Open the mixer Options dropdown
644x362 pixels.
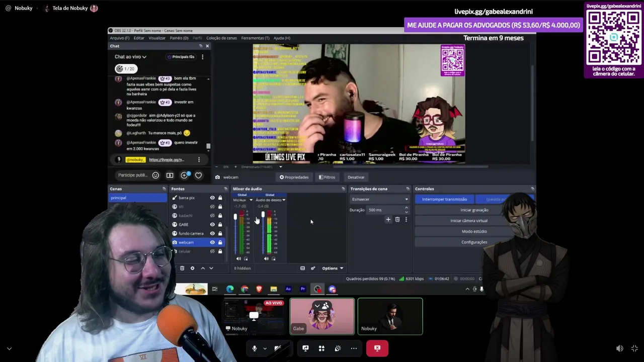333,268
